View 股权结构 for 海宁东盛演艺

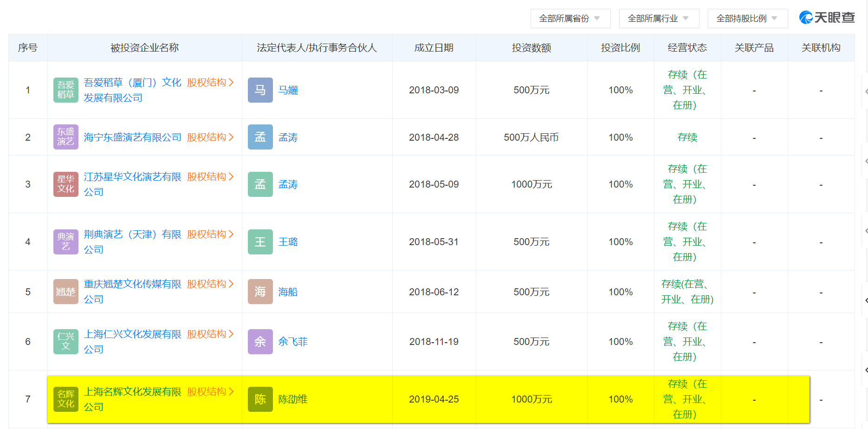pyautogui.click(x=210, y=137)
